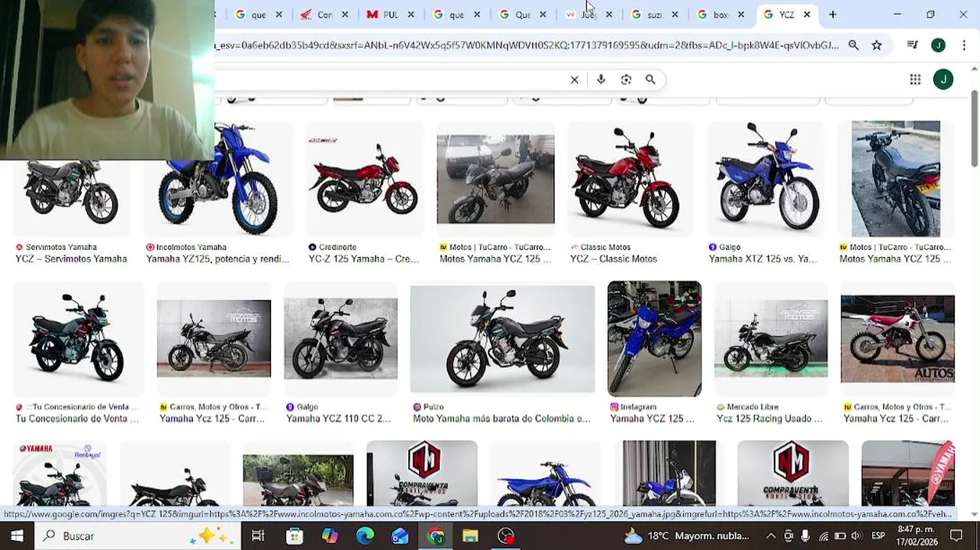Image resolution: width=980 pixels, height=550 pixels.
Task: Open the Tu Concesionario de Venta link
Action: pos(77,419)
